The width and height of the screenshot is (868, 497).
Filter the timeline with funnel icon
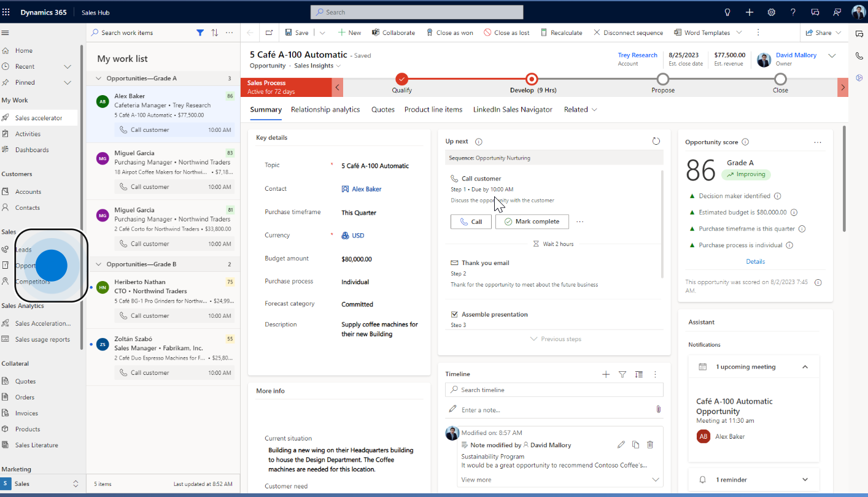click(622, 374)
